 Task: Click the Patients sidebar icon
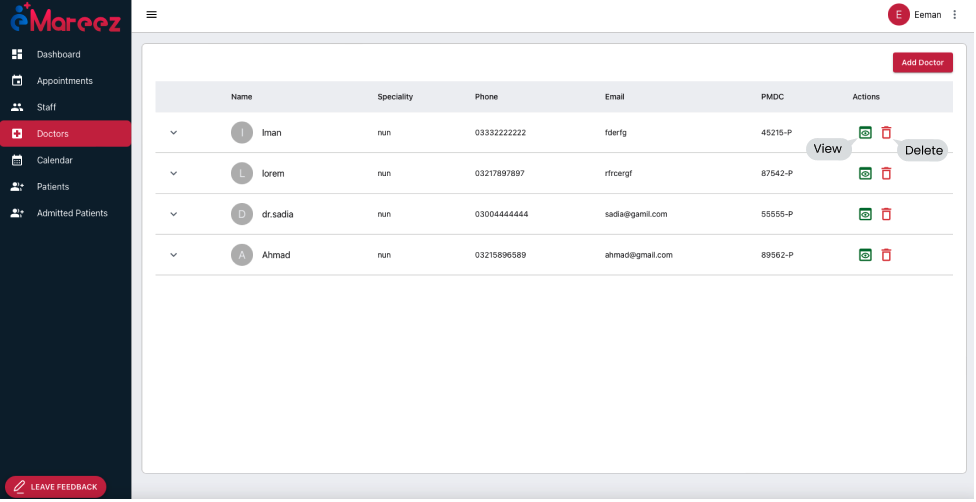pos(17,187)
